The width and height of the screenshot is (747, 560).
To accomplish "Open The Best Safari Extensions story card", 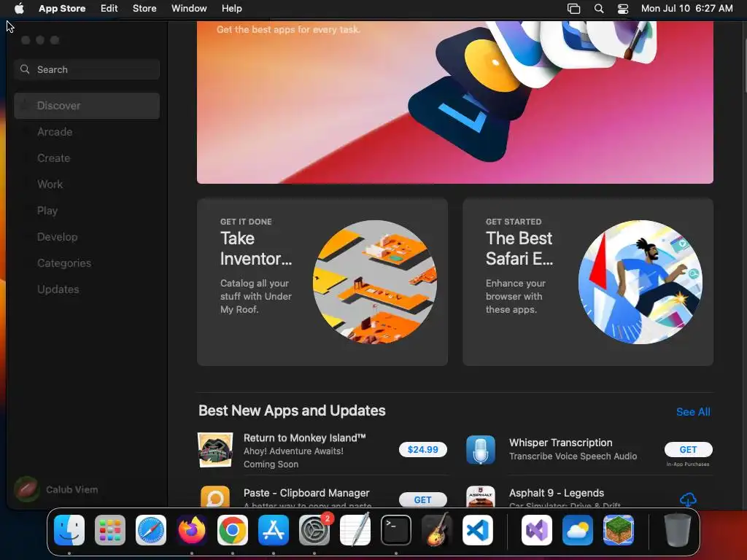I will click(x=588, y=282).
